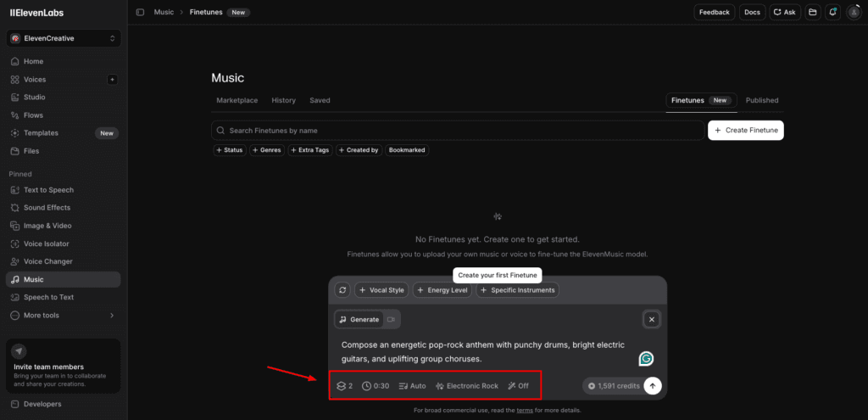Switch to Published tab
This screenshot has height=420, width=868.
click(x=762, y=100)
